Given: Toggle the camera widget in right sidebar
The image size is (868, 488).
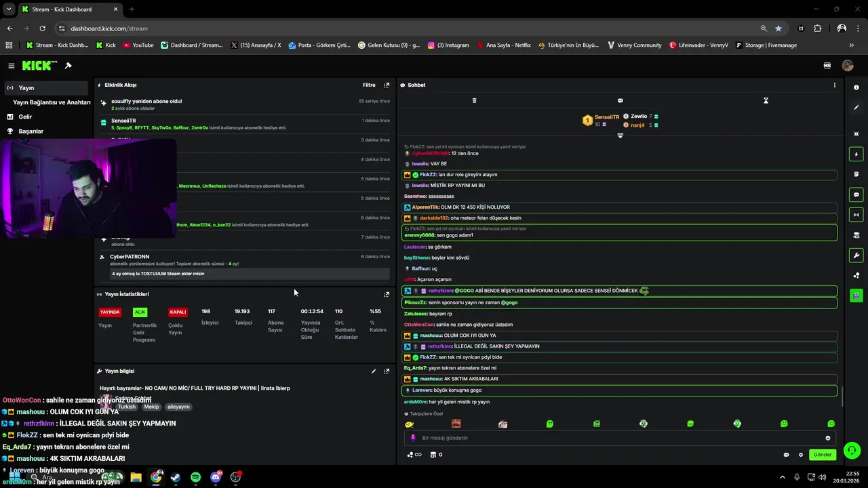Looking at the screenshot, I should coord(856,235).
